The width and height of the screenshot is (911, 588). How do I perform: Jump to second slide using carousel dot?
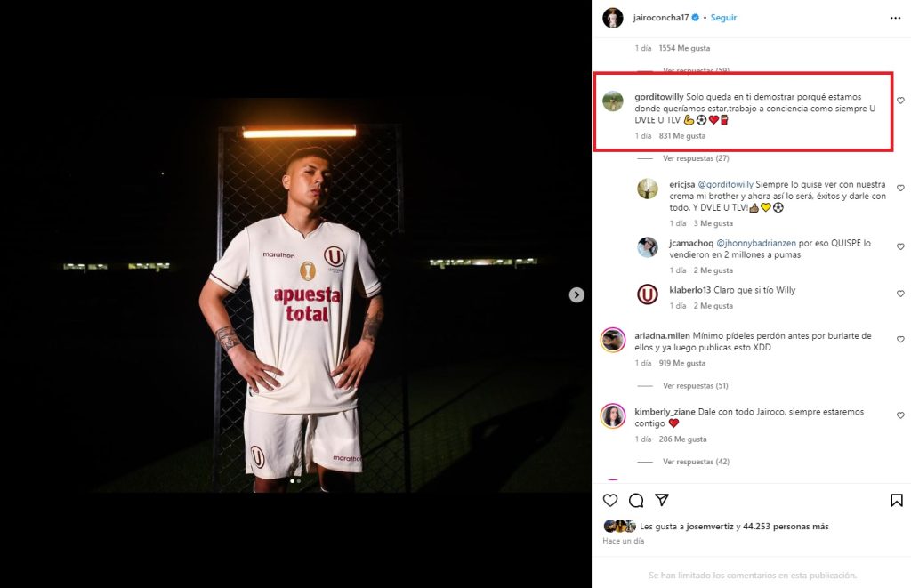pos(299,481)
